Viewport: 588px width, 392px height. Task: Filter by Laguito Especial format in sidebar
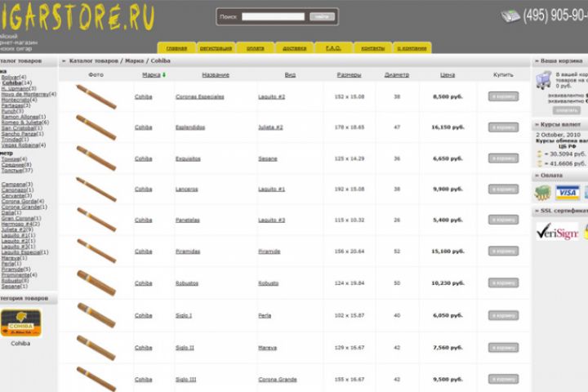point(21,252)
